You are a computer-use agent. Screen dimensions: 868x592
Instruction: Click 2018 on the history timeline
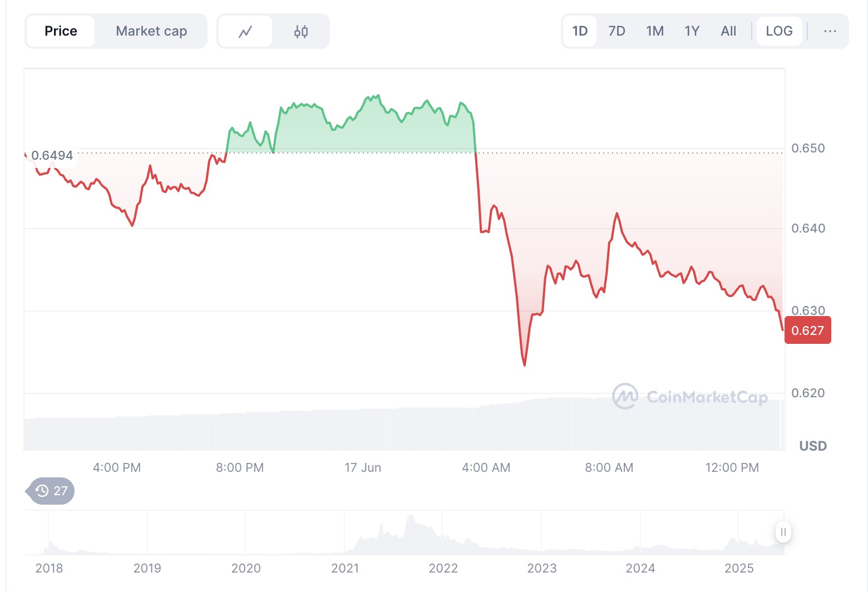[x=49, y=568]
